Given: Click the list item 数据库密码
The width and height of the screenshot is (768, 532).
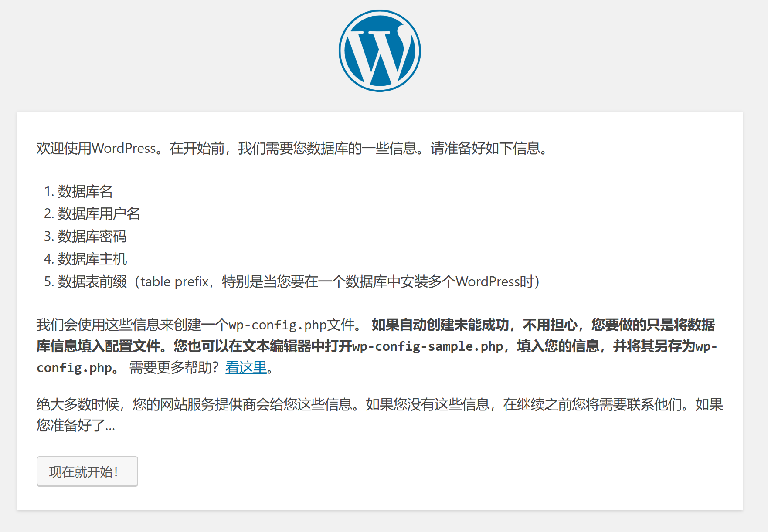Looking at the screenshot, I should tap(92, 237).
